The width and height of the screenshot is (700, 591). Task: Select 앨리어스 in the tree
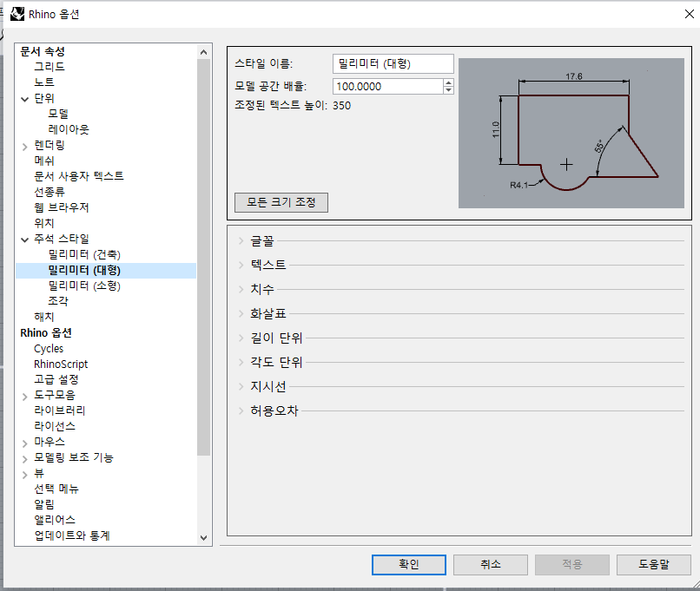click(55, 520)
